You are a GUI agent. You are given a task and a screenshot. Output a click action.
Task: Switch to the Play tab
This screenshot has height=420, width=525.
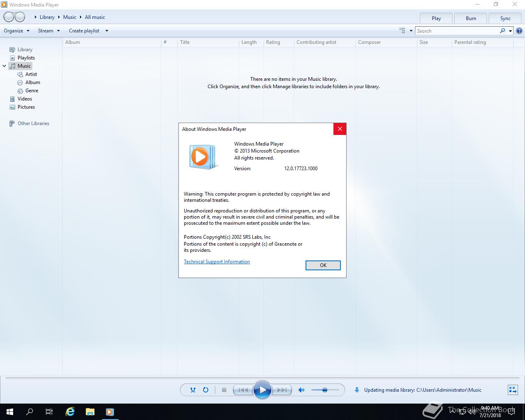pyautogui.click(x=436, y=18)
